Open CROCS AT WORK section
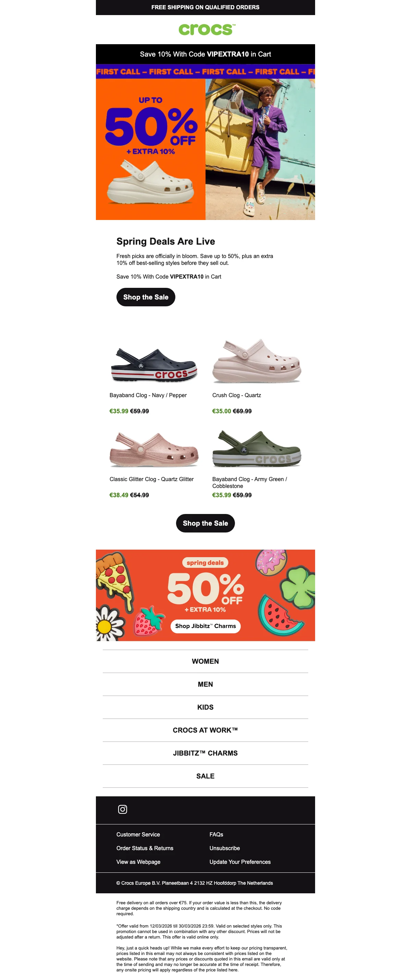411x980 pixels. click(x=205, y=730)
